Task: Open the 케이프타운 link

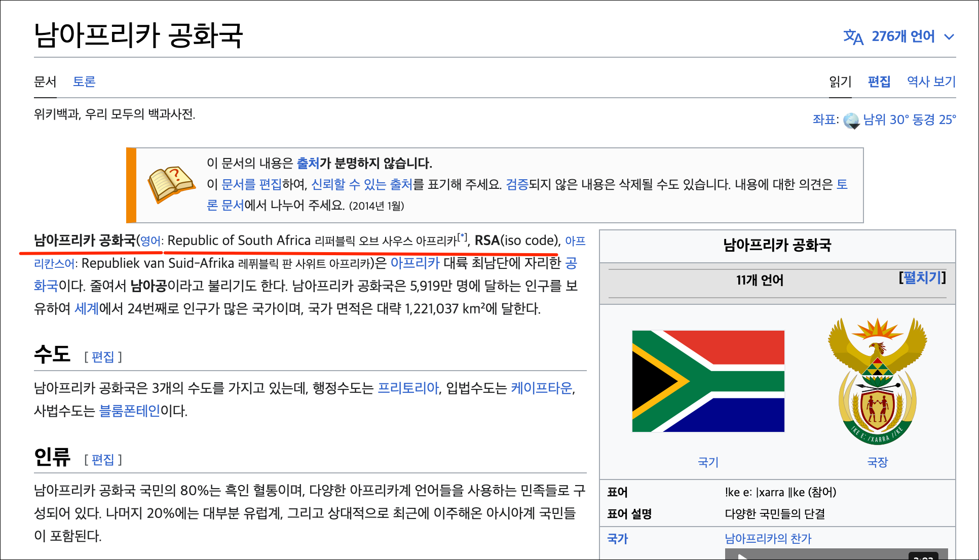Action: pos(542,388)
